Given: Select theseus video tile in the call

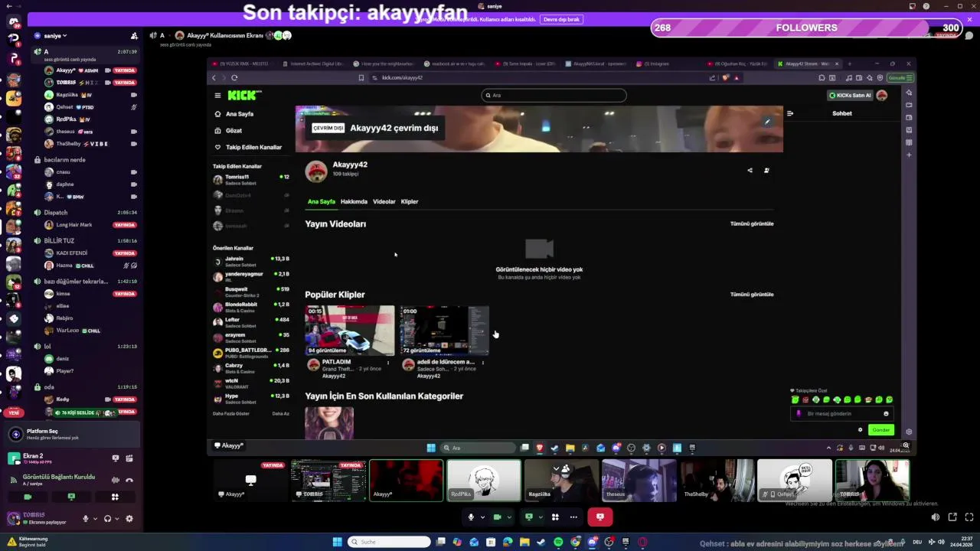Looking at the screenshot, I should pos(639,481).
